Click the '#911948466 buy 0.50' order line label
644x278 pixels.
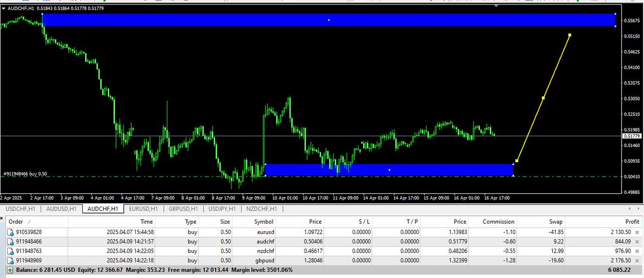coord(25,174)
